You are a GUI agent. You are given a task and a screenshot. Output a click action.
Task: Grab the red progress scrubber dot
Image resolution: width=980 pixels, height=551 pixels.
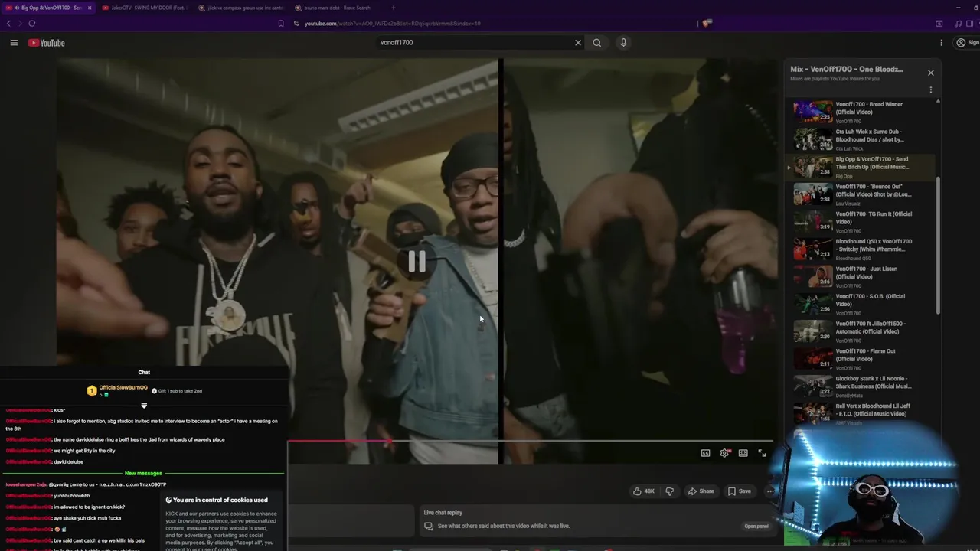[389, 441]
